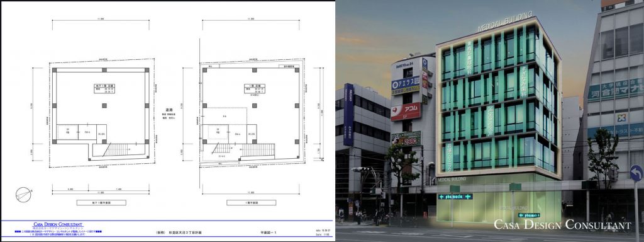Click the 地下1階 店舗 area info box
The height and width of the screenshot is (242, 644).
pos(104,89)
